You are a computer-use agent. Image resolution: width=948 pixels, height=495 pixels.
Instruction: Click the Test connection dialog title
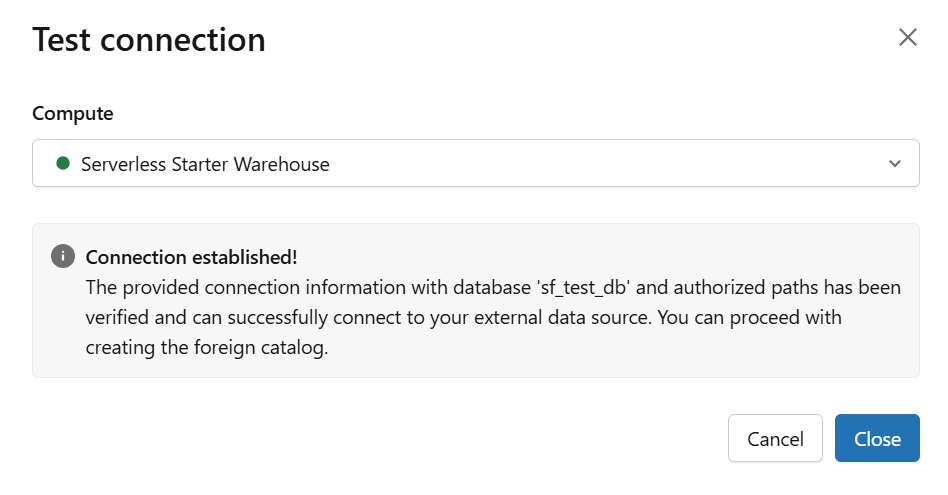149,40
